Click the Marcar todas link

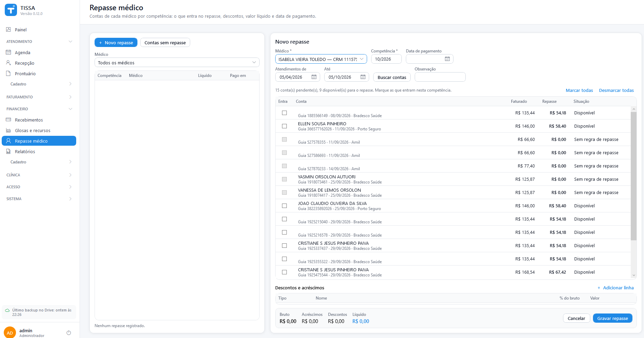point(579,90)
